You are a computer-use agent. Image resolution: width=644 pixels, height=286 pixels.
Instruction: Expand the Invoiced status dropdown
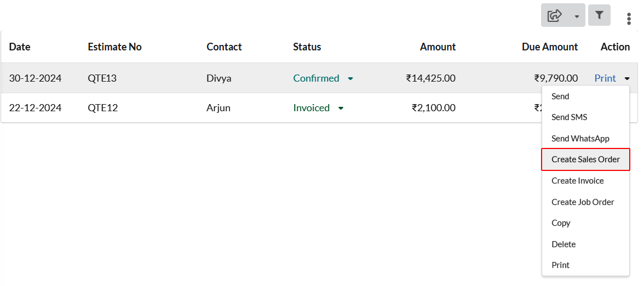(x=341, y=108)
